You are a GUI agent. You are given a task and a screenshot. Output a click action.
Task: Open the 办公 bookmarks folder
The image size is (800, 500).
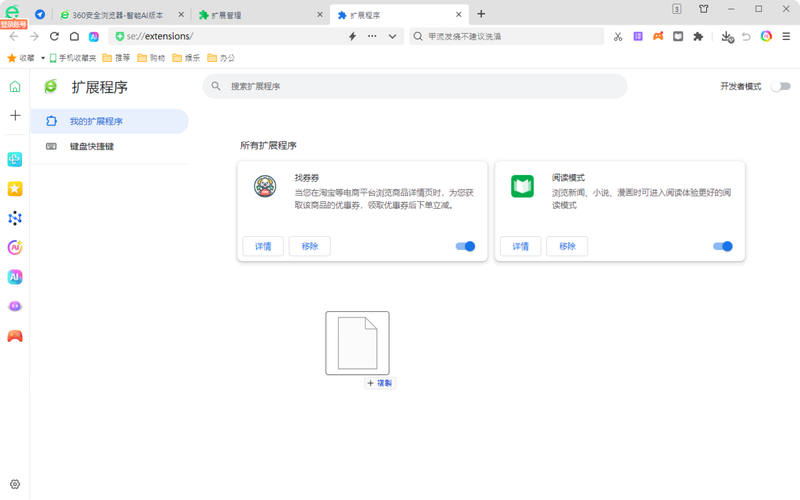pyautogui.click(x=221, y=58)
